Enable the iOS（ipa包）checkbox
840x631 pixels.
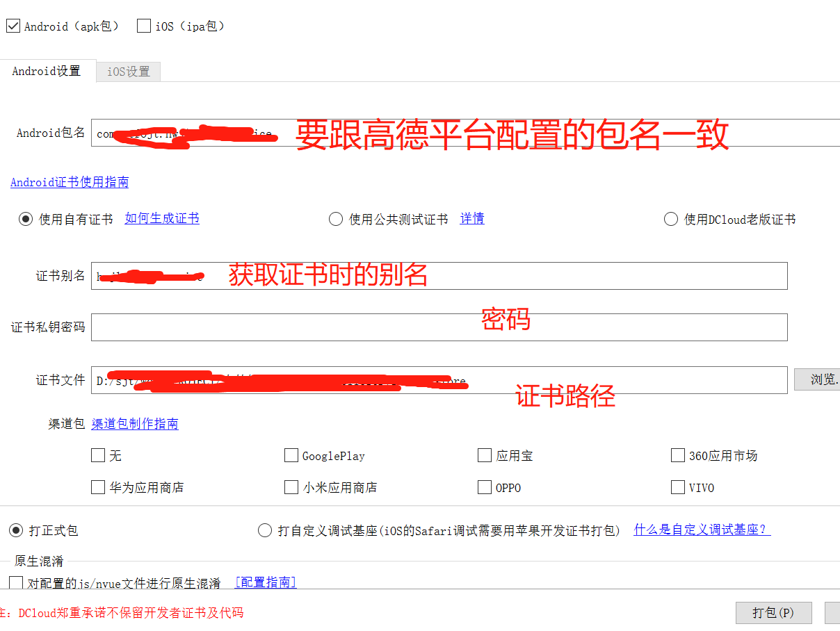143,25
